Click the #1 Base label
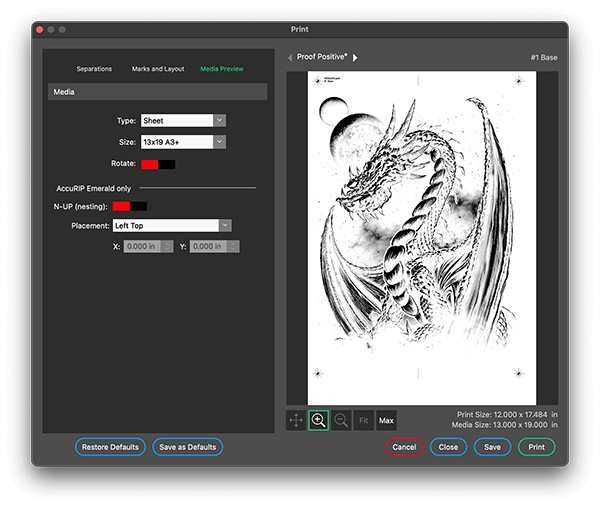 pyautogui.click(x=544, y=58)
